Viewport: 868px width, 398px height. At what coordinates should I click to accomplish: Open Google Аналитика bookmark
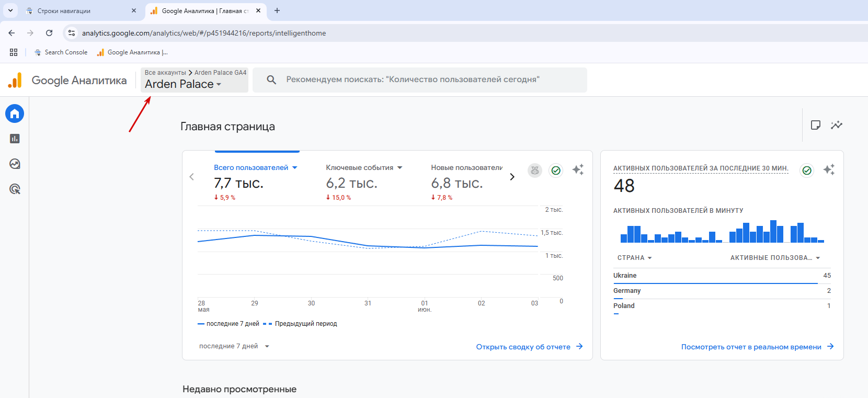click(x=132, y=52)
